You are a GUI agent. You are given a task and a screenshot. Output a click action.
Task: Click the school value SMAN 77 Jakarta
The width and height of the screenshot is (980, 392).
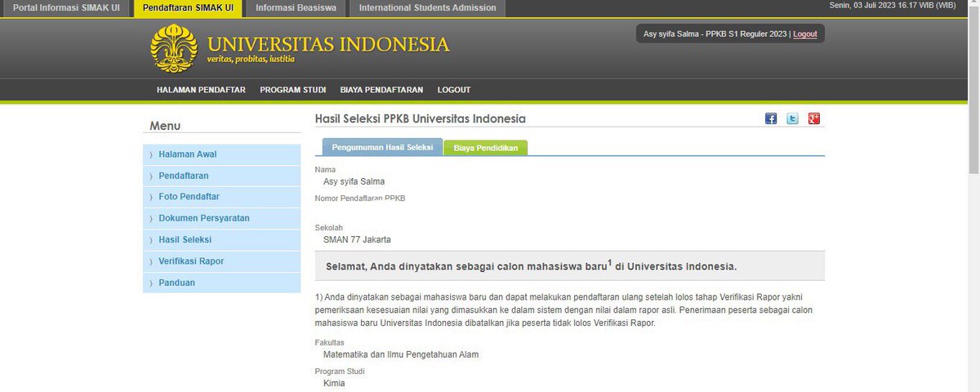pyautogui.click(x=357, y=239)
